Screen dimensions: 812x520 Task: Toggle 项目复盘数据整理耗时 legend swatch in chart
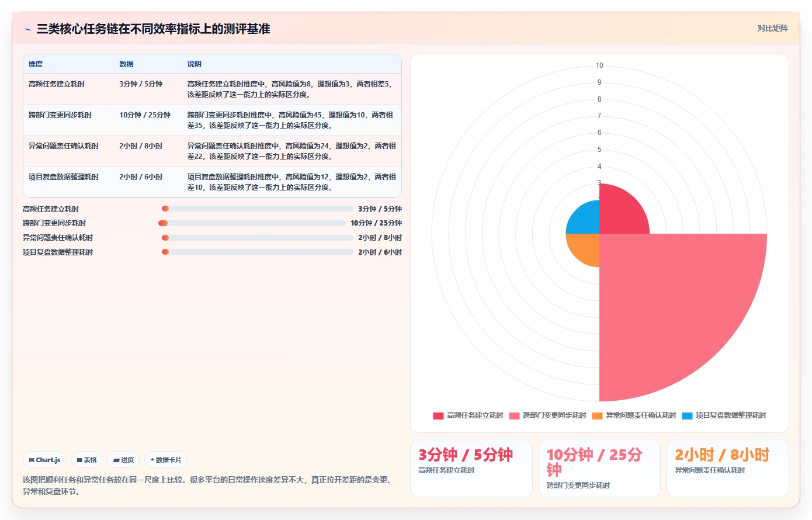(687, 415)
